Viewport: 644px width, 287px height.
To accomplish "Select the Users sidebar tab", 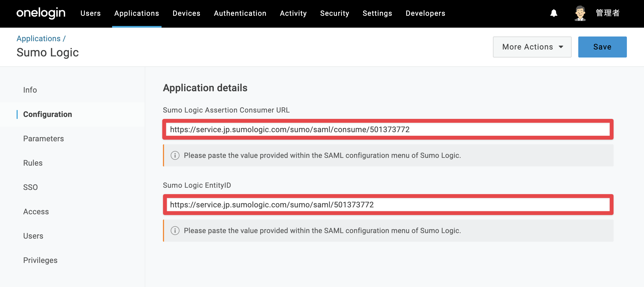I will click(x=33, y=236).
